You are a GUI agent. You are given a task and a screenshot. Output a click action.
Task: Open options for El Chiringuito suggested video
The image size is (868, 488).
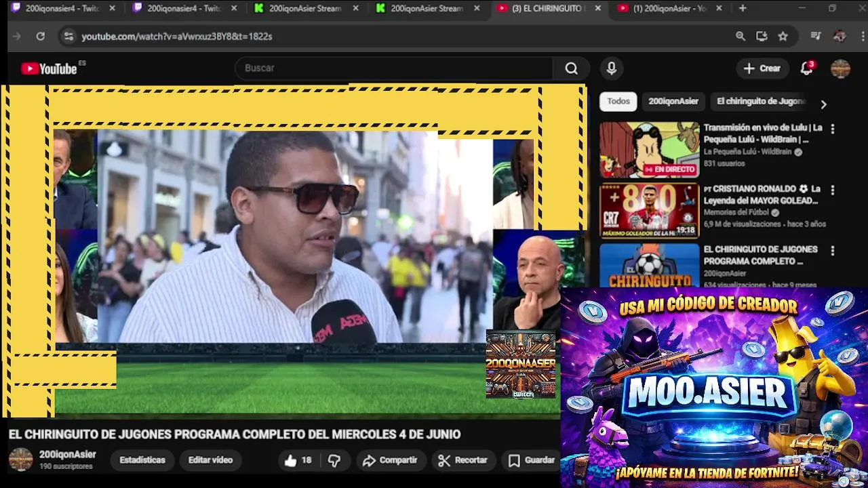click(x=833, y=251)
